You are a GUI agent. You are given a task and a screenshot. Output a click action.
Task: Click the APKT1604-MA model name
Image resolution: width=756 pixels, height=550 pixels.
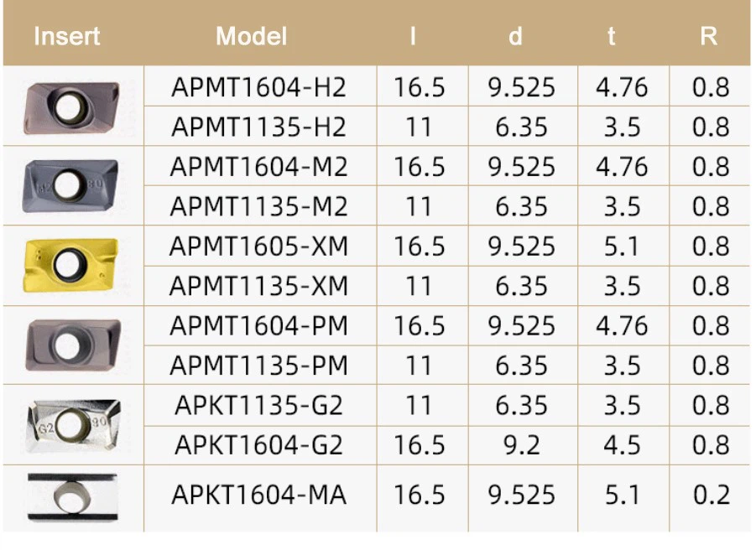(x=259, y=495)
